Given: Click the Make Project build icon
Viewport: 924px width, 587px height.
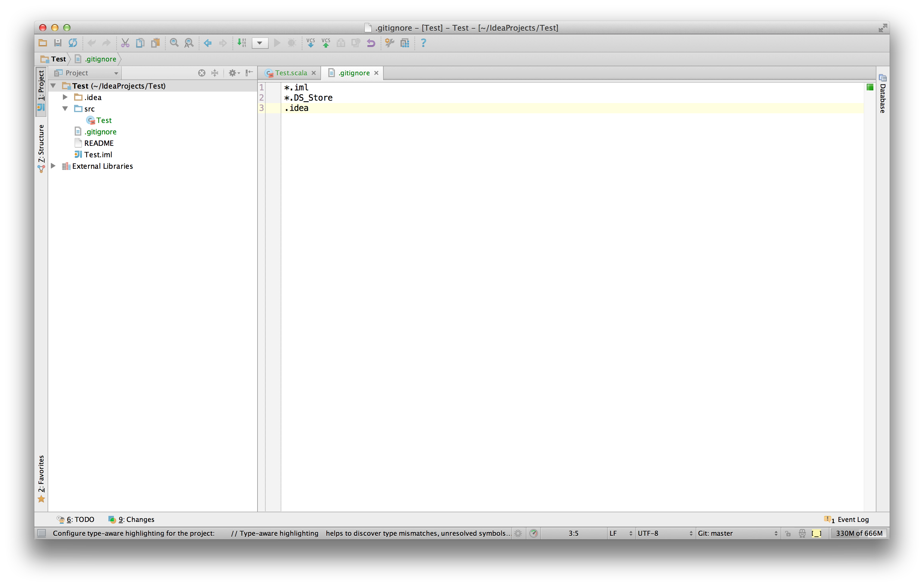Looking at the screenshot, I should tap(242, 43).
